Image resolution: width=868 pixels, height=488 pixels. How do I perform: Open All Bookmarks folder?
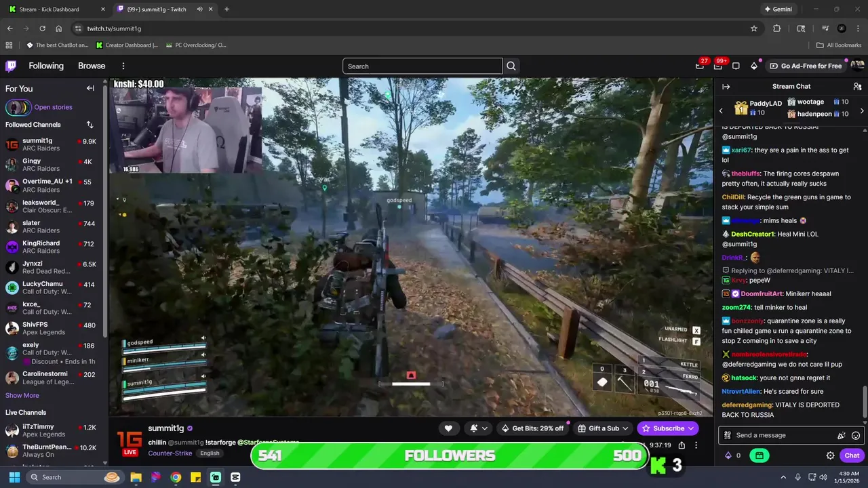pos(839,45)
